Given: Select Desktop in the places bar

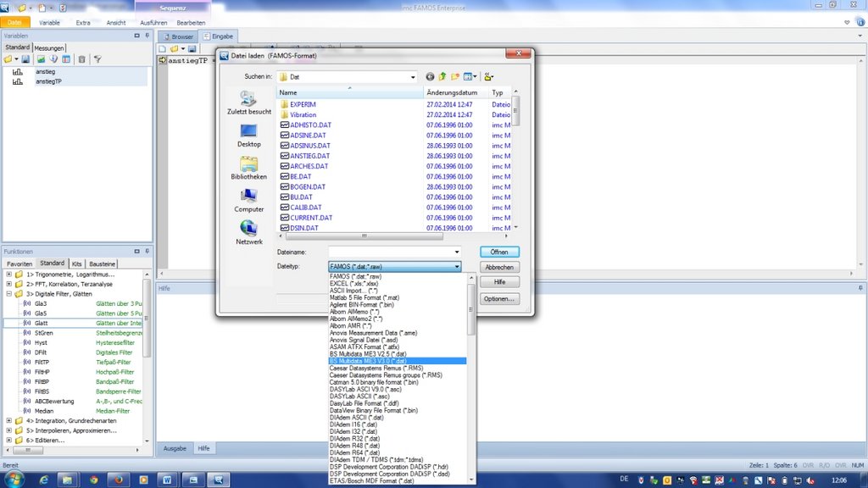Looking at the screenshot, I should pyautogui.click(x=249, y=136).
